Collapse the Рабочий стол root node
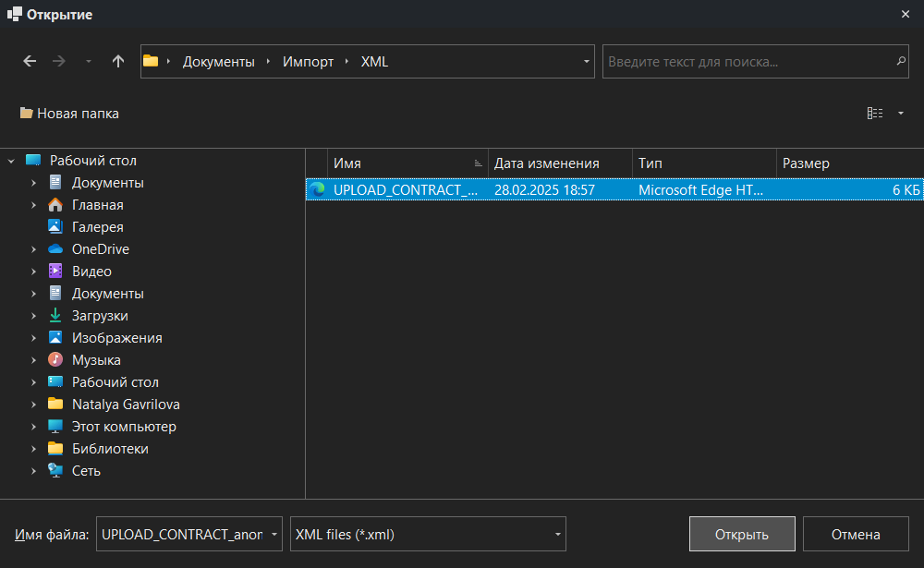The height and width of the screenshot is (568, 924). pos(11,161)
